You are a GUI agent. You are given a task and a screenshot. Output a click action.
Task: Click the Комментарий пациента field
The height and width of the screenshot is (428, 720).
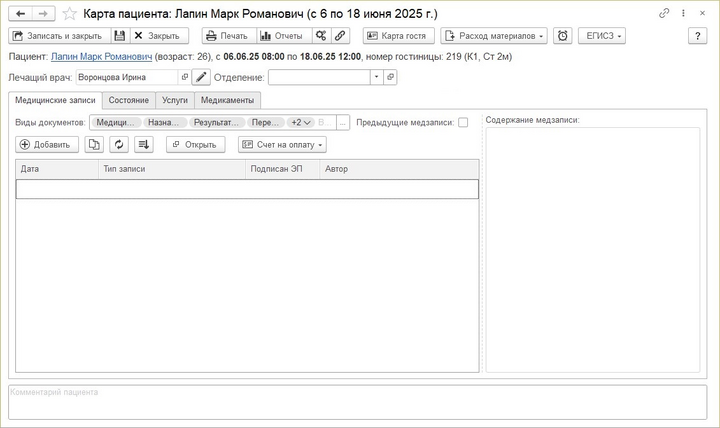pyautogui.click(x=358, y=402)
